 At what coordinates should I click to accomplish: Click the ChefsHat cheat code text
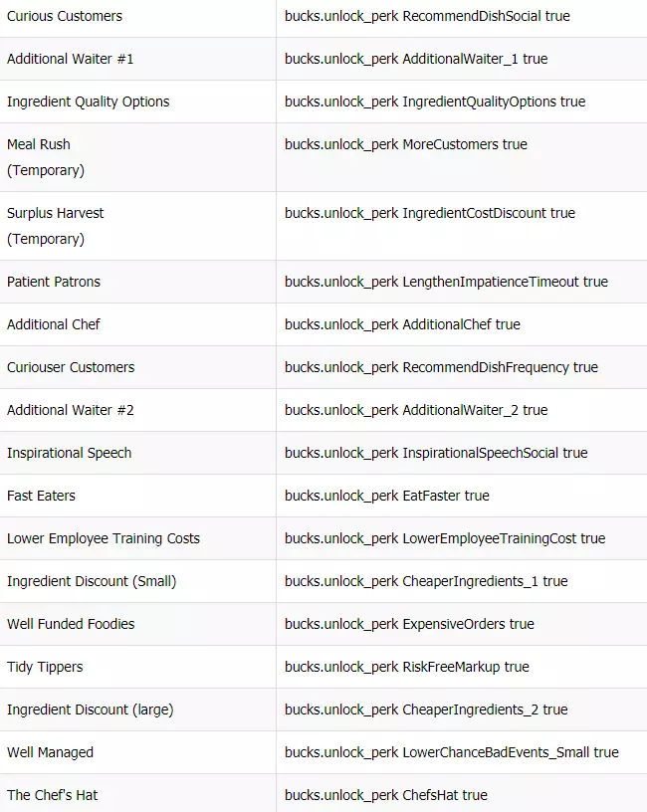pos(385,795)
